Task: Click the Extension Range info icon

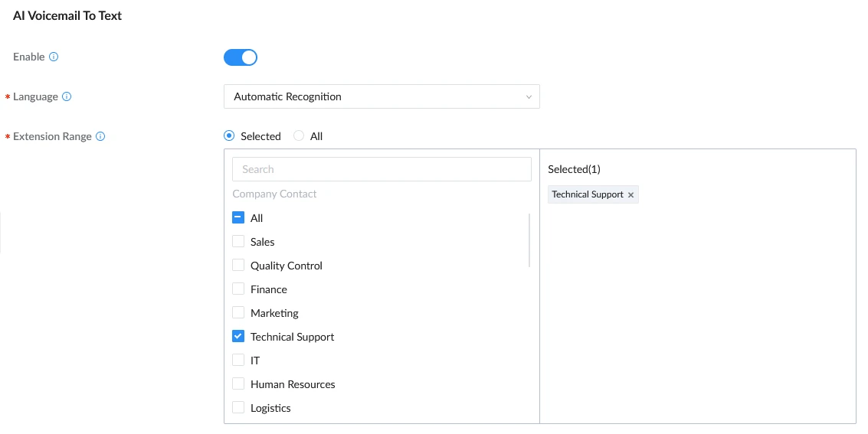Action: 100,136
